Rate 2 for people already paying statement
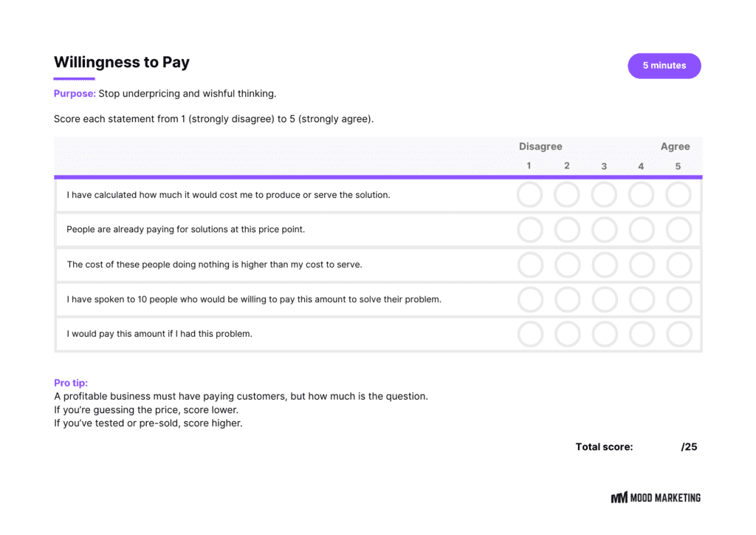Viewport: 756px width, 535px height. [567, 230]
